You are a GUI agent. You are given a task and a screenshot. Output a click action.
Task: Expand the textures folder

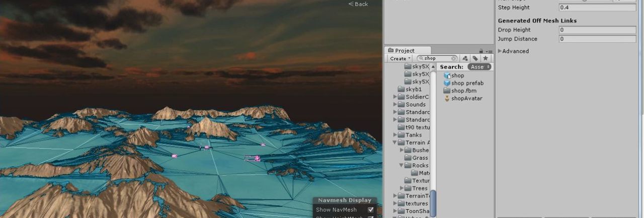(395, 203)
